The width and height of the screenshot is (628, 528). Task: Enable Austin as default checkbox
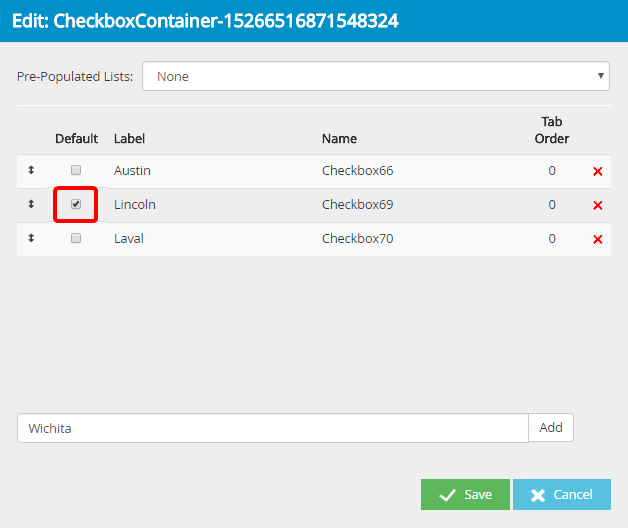pos(76,171)
